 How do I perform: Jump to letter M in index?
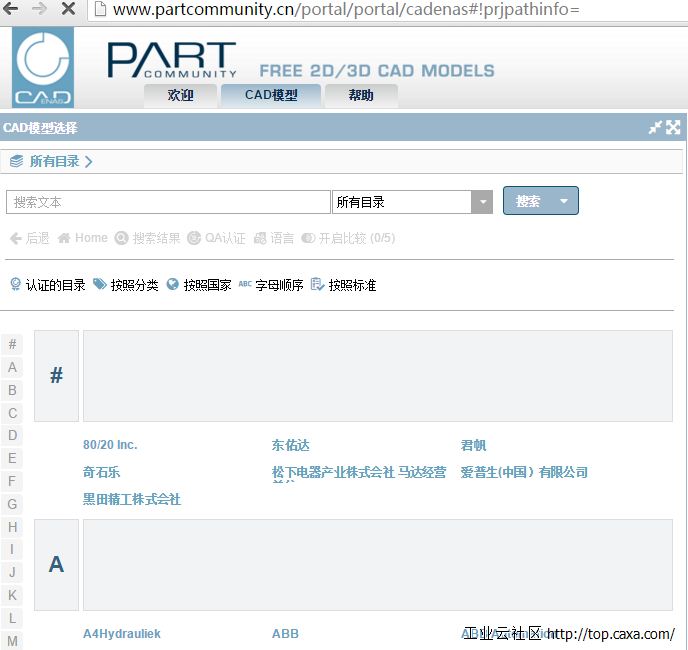[12, 641]
